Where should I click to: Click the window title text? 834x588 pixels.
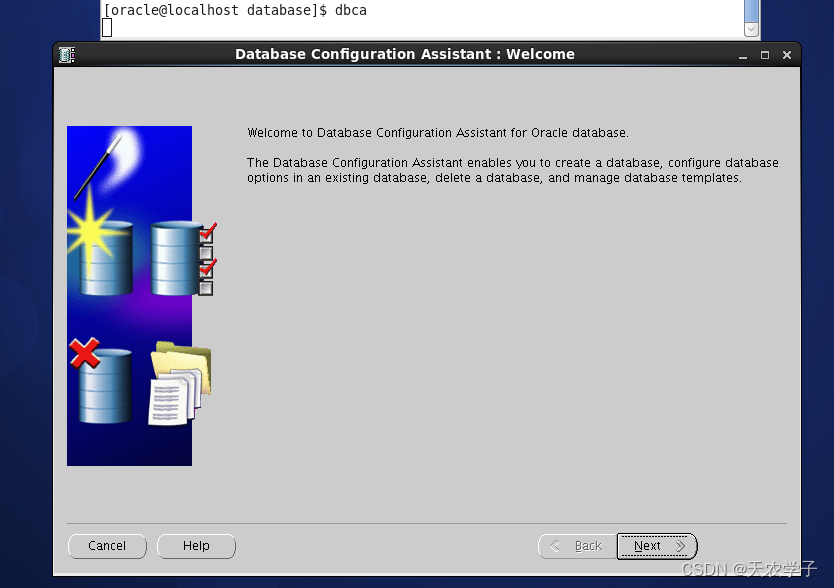(x=405, y=54)
